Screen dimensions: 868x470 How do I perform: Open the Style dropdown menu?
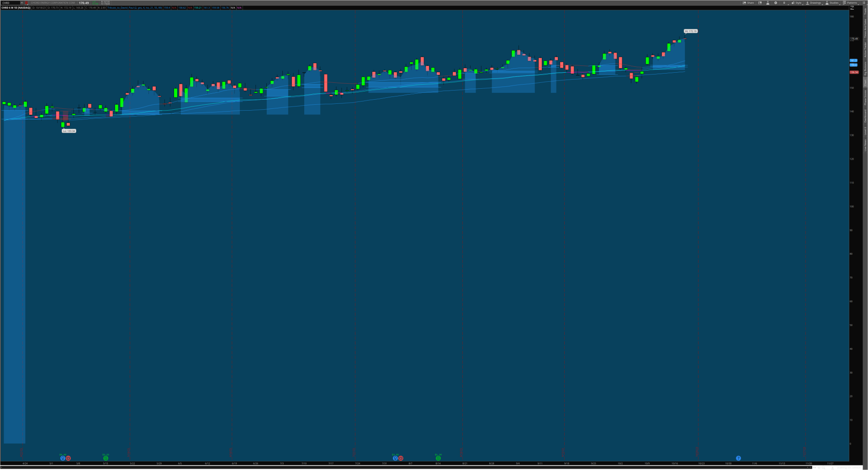point(797,3)
